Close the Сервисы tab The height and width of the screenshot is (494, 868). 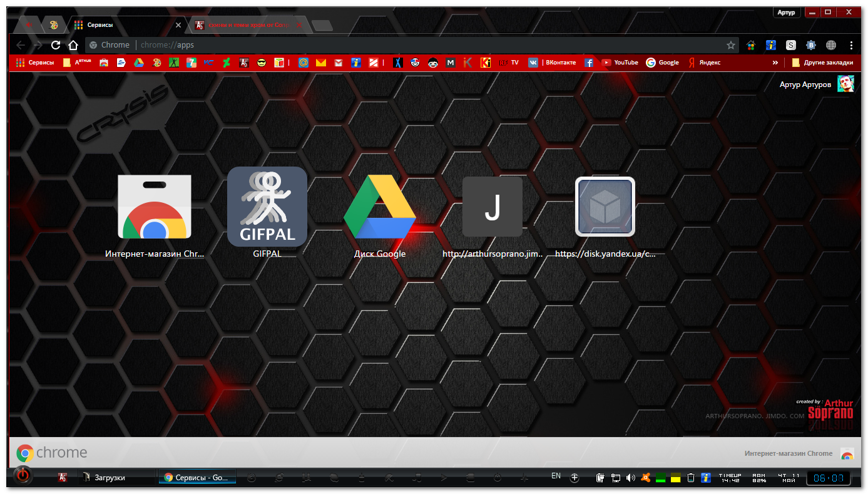[x=178, y=26]
